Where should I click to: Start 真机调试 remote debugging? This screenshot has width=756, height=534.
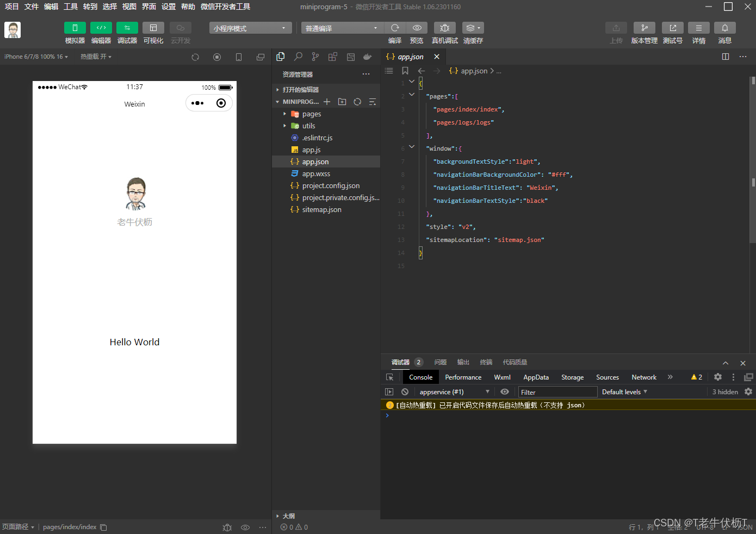445,28
